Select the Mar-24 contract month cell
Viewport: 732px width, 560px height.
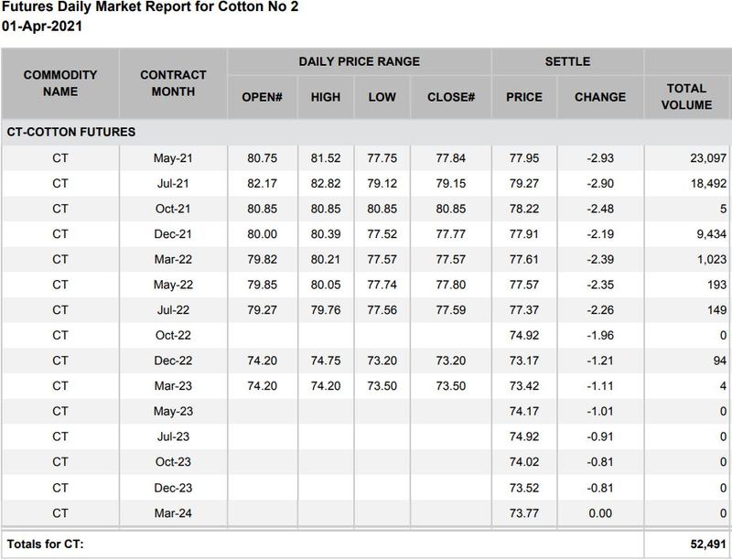click(173, 512)
